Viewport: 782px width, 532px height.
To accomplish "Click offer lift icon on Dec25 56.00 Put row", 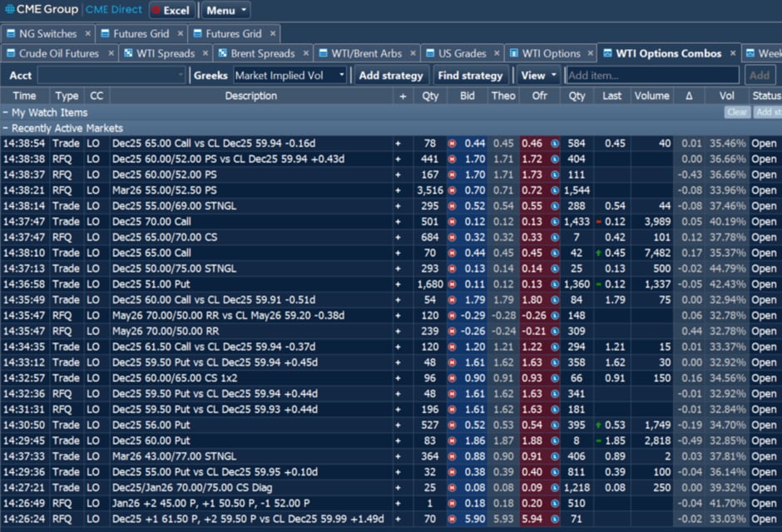I will coord(555,426).
